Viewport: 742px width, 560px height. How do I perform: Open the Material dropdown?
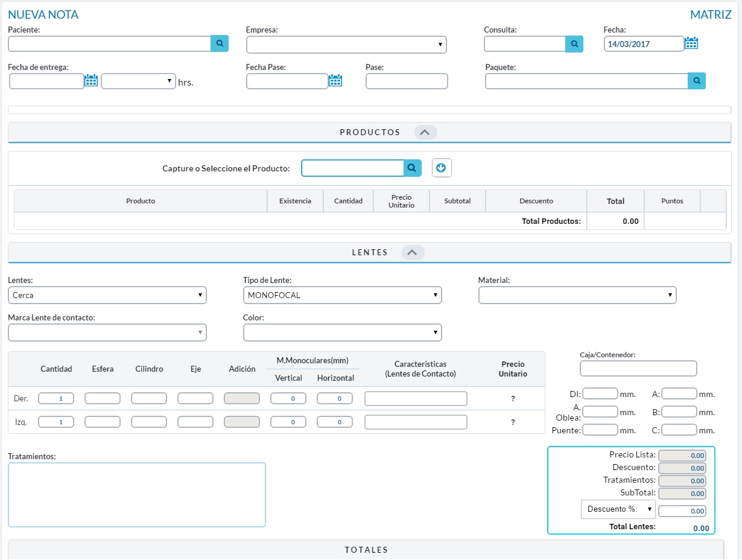click(x=577, y=295)
